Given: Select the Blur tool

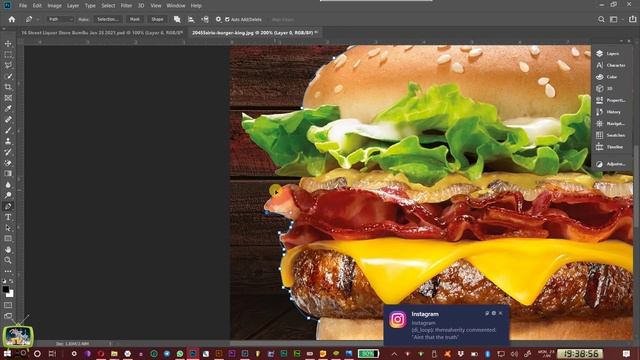Looking at the screenshot, I should click(x=8, y=184).
